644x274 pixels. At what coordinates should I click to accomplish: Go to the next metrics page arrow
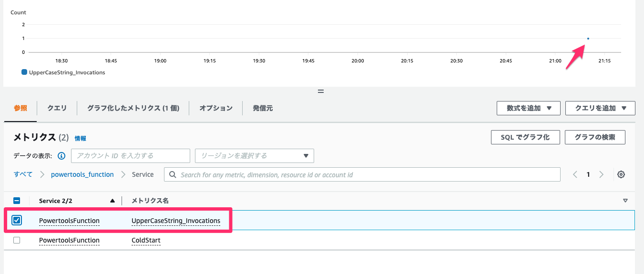pos(602,174)
